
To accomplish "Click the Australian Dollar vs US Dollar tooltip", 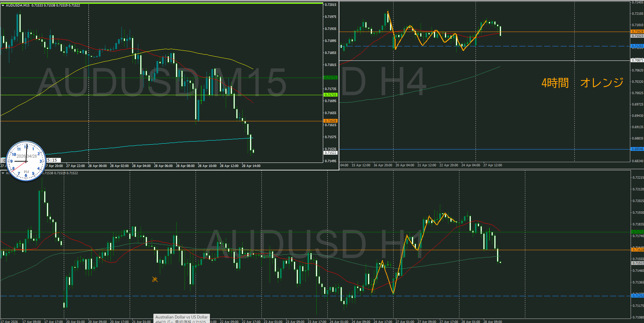I will [x=181, y=317].
